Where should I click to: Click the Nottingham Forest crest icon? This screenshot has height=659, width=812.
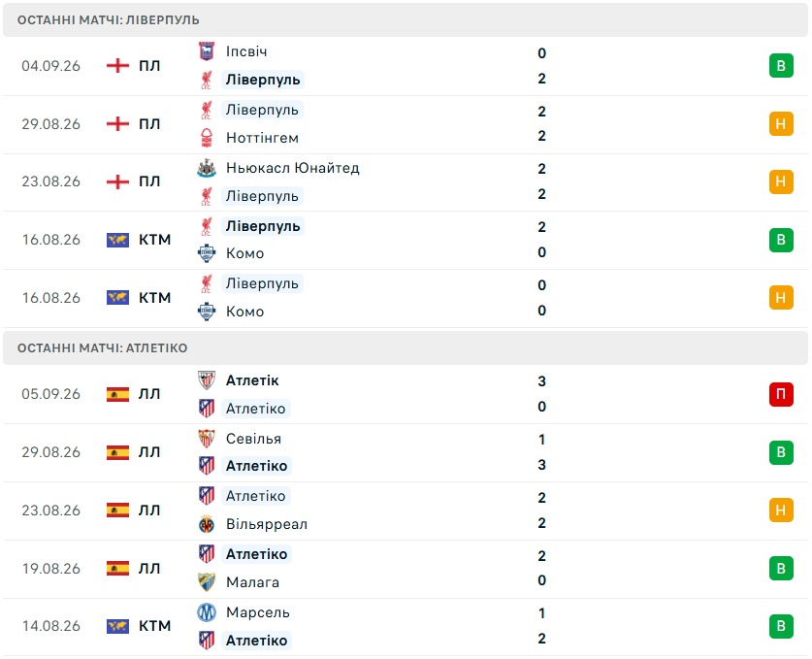207,138
